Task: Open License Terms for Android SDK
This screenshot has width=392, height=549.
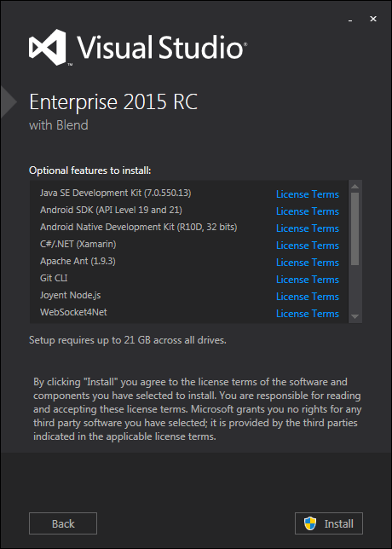Action: (308, 211)
